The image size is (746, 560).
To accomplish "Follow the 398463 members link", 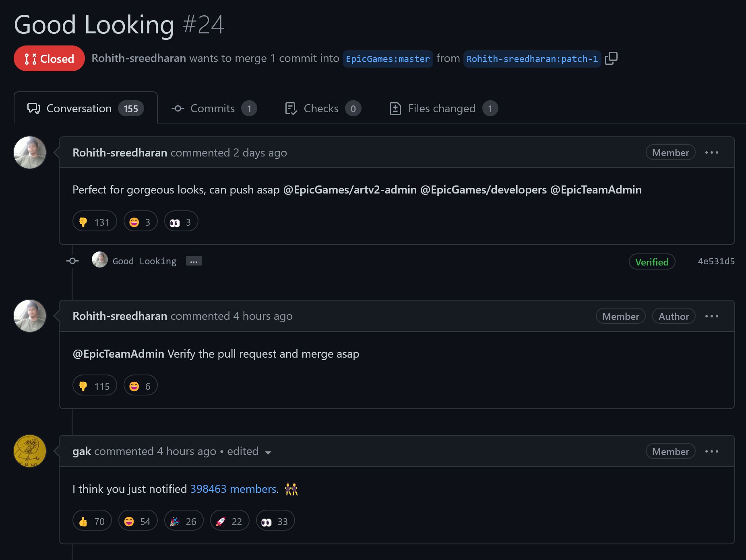I will click(233, 489).
